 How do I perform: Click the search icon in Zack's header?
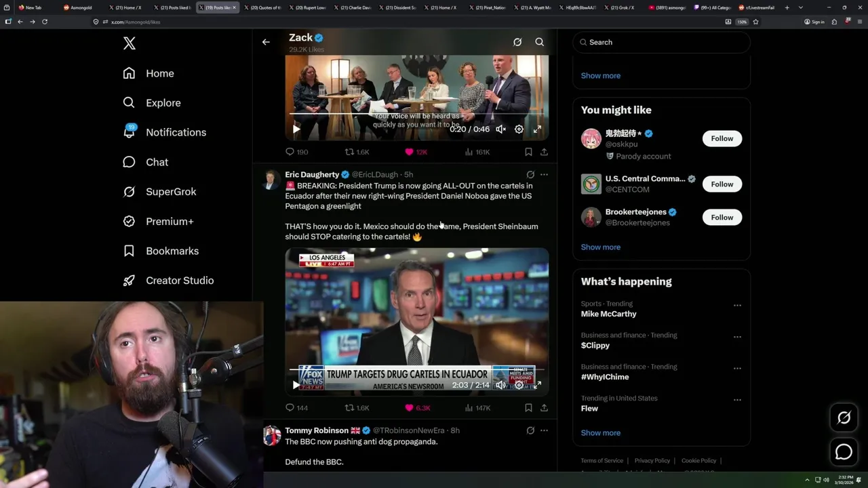[x=540, y=42]
